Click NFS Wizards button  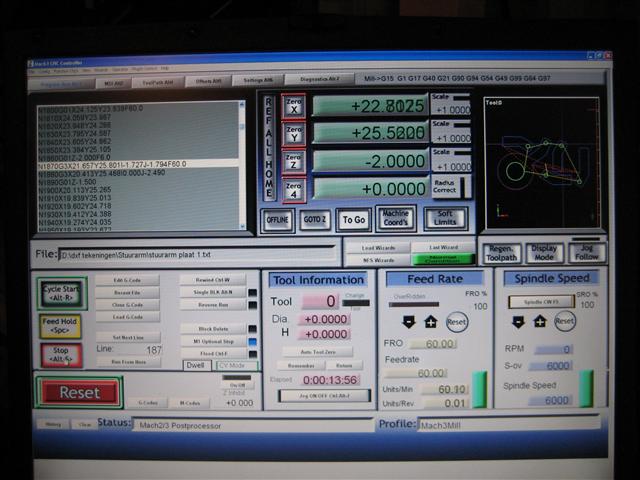(x=378, y=260)
